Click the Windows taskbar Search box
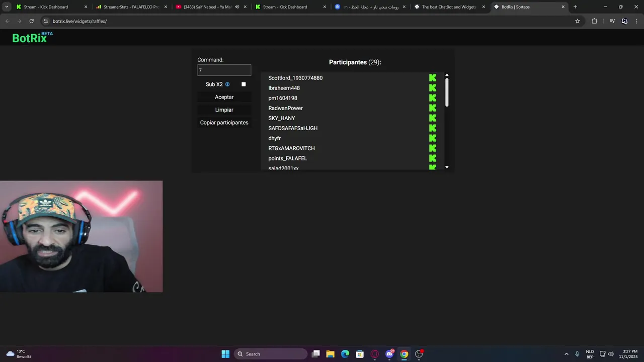Image resolution: width=644 pixels, height=362 pixels. pyautogui.click(x=271, y=354)
